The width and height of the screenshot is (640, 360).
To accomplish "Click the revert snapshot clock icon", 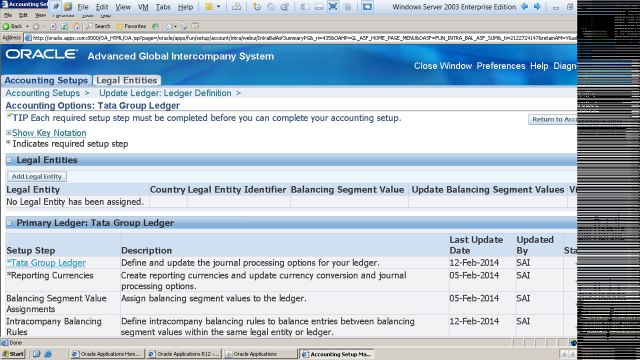I will [271, 7].
